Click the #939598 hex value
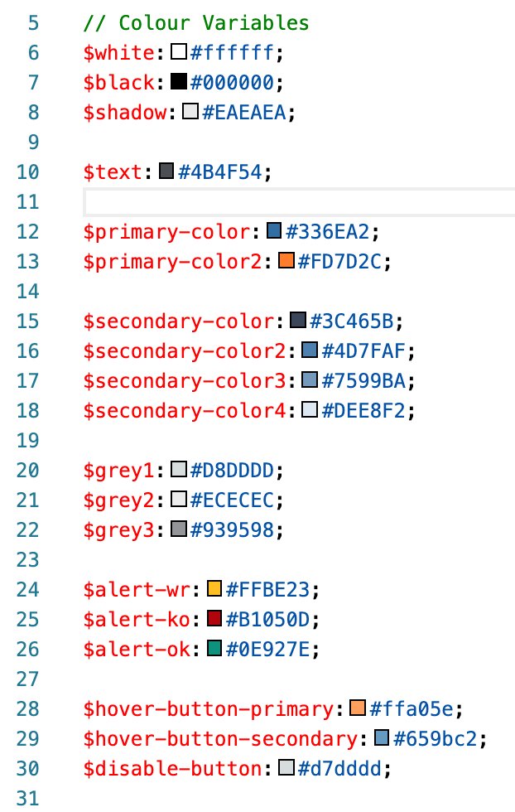The width and height of the screenshot is (515, 812). pos(233,529)
